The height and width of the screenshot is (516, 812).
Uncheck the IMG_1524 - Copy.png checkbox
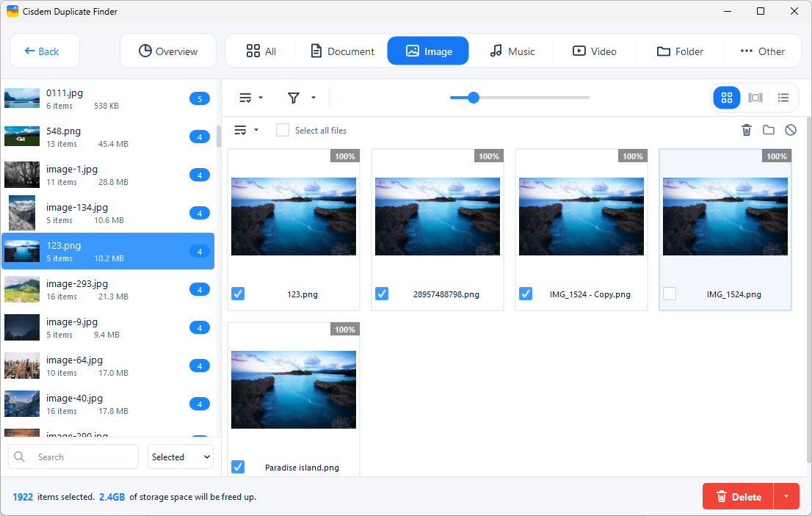click(x=526, y=294)
